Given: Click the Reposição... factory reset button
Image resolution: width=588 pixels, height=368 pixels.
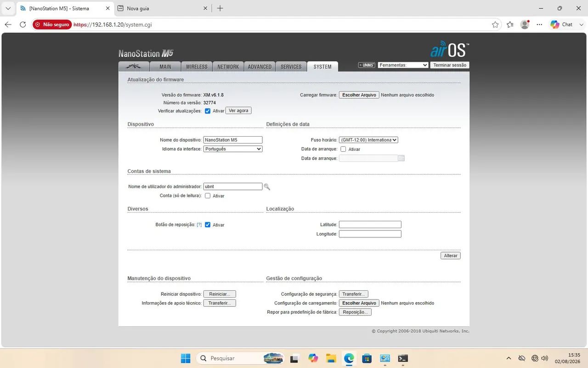Looking at the screenshot, I should 355,312.
